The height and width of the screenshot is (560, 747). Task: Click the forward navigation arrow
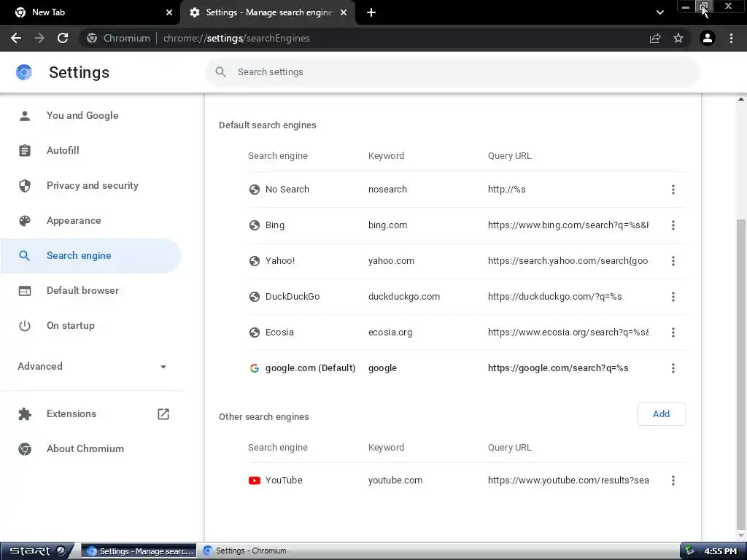tap(39, 38)
